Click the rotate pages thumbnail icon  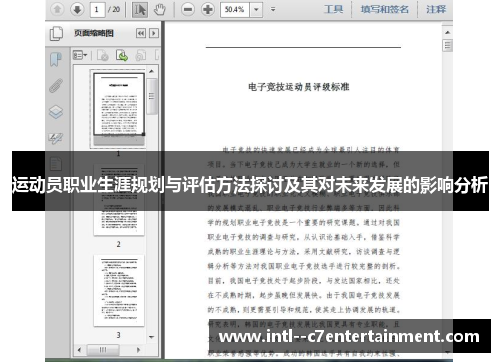tap(141, 55)
